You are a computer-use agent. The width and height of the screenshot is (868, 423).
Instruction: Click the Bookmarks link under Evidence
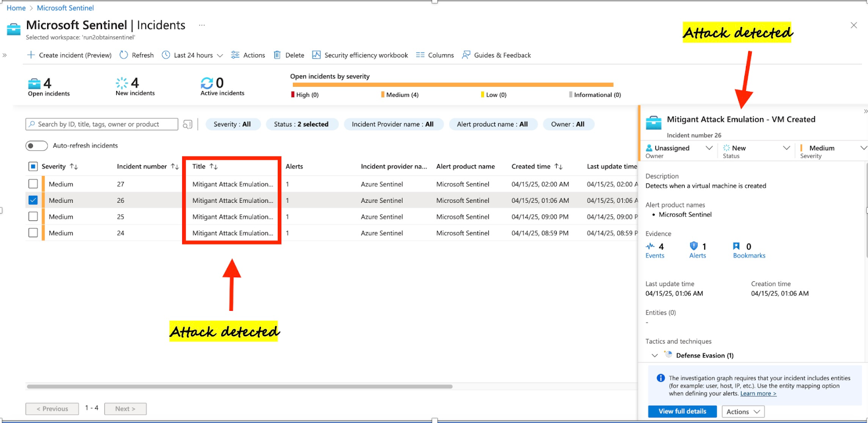coord(749,256)
